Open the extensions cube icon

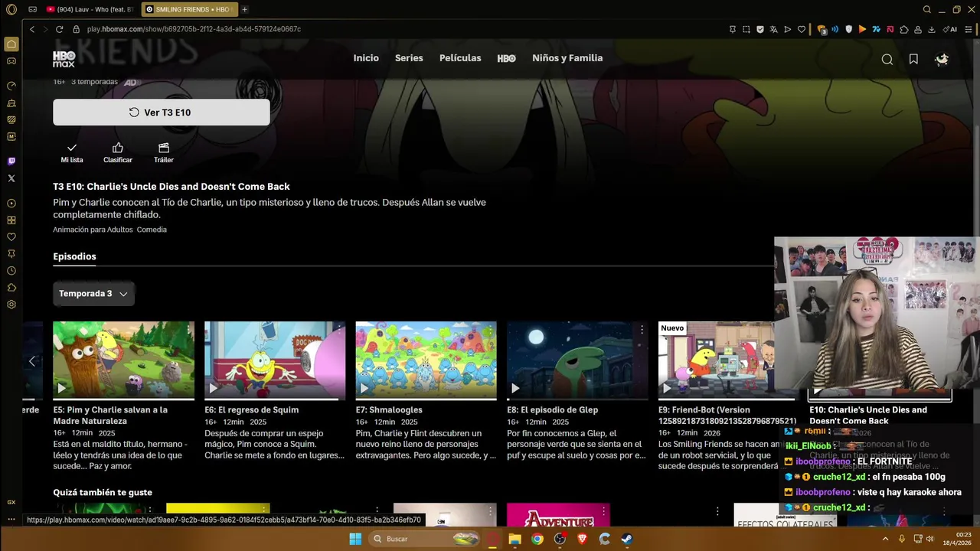pyautogui.click(x=904, y=29)
